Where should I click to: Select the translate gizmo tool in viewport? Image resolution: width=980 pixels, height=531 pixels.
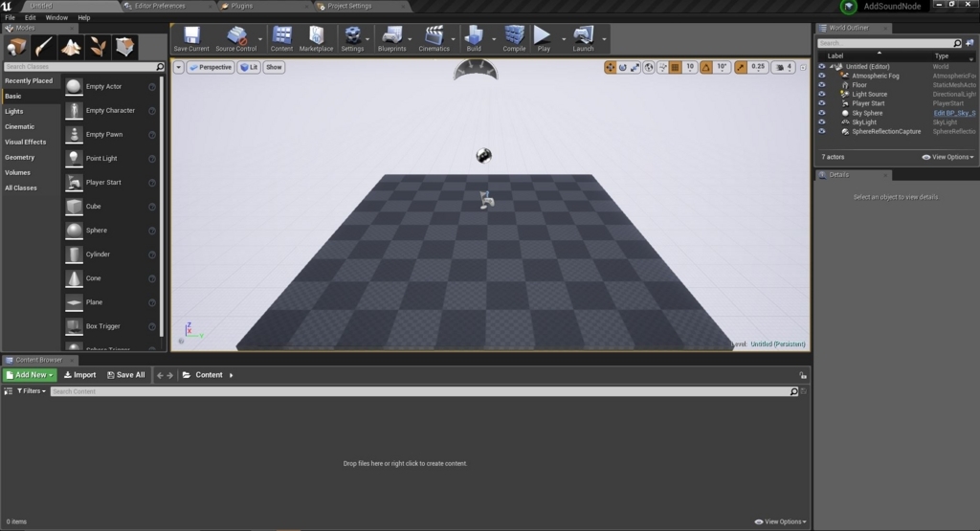point(610,67)
